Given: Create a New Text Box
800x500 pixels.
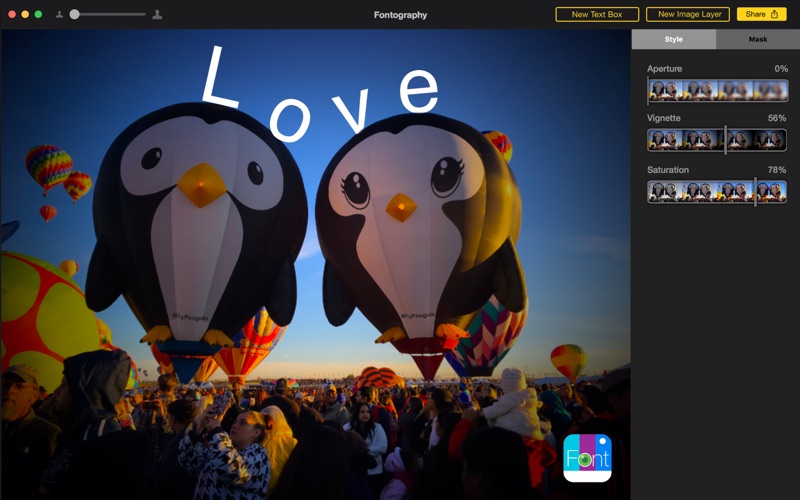Looking at the screenshot, I should pos(597,15).
